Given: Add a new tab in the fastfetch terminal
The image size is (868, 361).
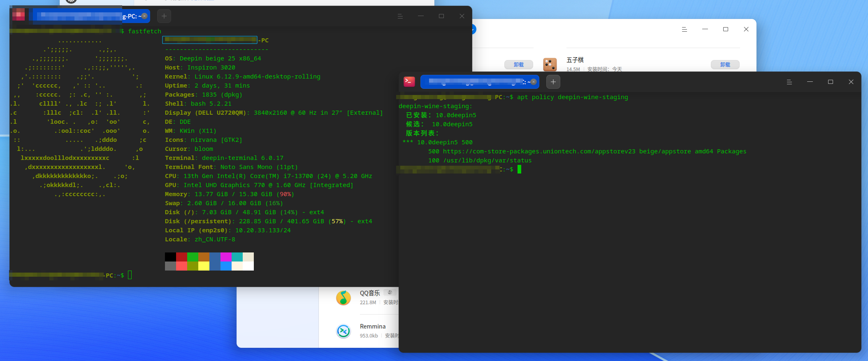Looking at the screenshot, I should click(164, 16).
